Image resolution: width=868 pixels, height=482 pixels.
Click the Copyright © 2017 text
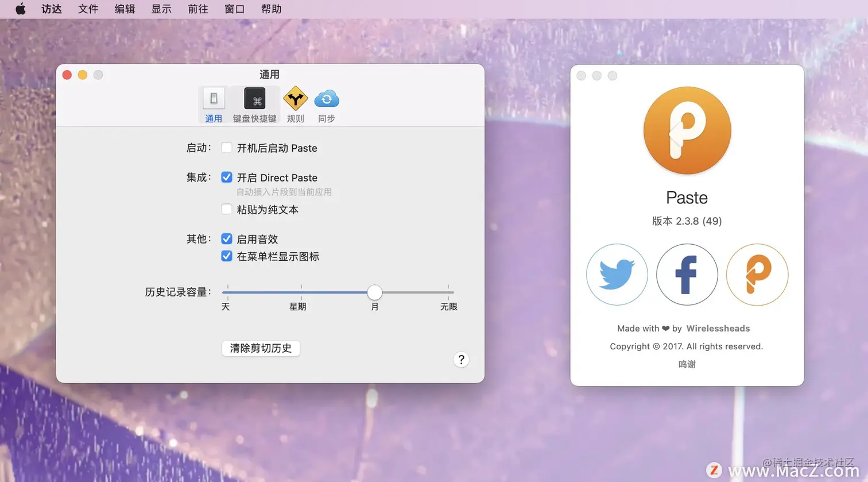(687, 346)
